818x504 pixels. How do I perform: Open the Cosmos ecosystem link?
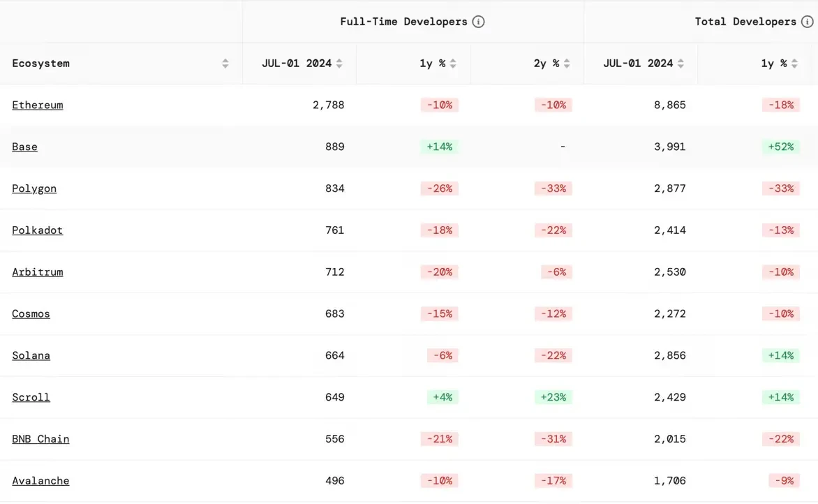(31, 313)
